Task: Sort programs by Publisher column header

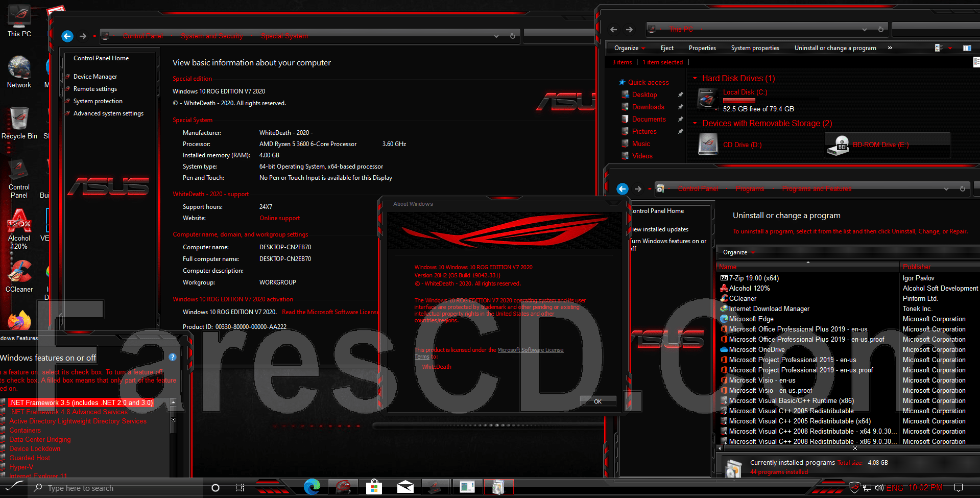Action: pos(940,267)
